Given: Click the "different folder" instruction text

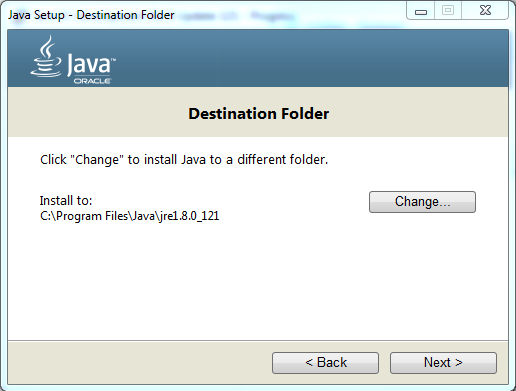Looking at the screenshot, I should pos(282,160).
